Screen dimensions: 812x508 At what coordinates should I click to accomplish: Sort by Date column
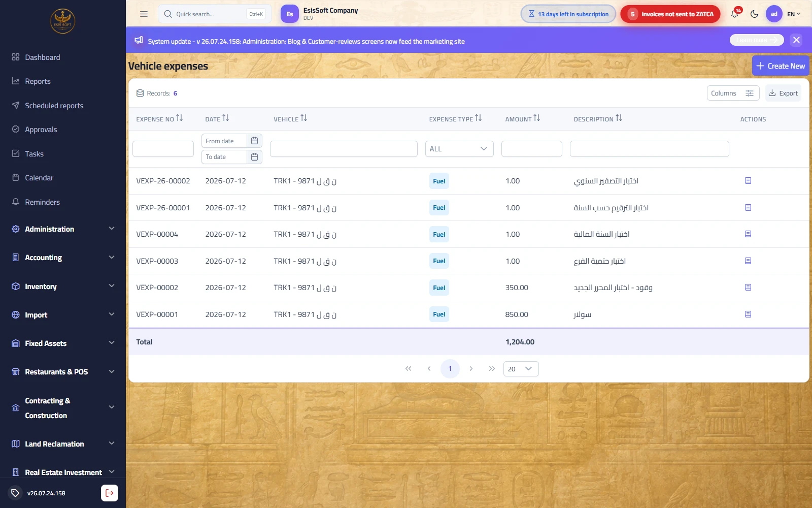click(225, 118)
